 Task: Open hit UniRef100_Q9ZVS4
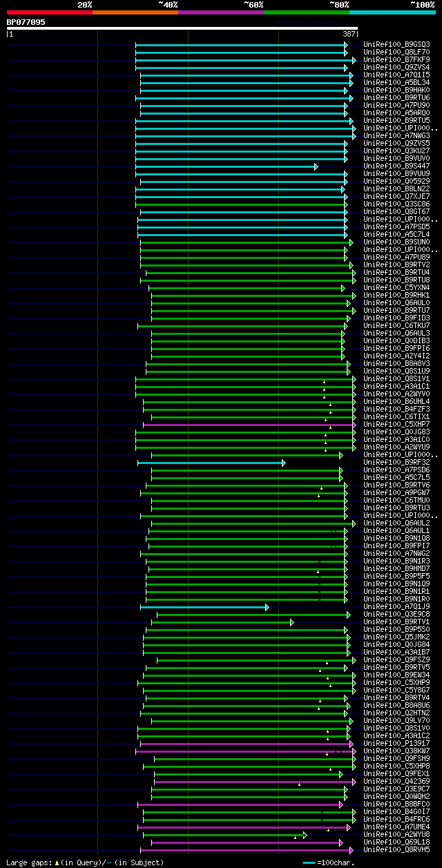[x=396, y=67]
